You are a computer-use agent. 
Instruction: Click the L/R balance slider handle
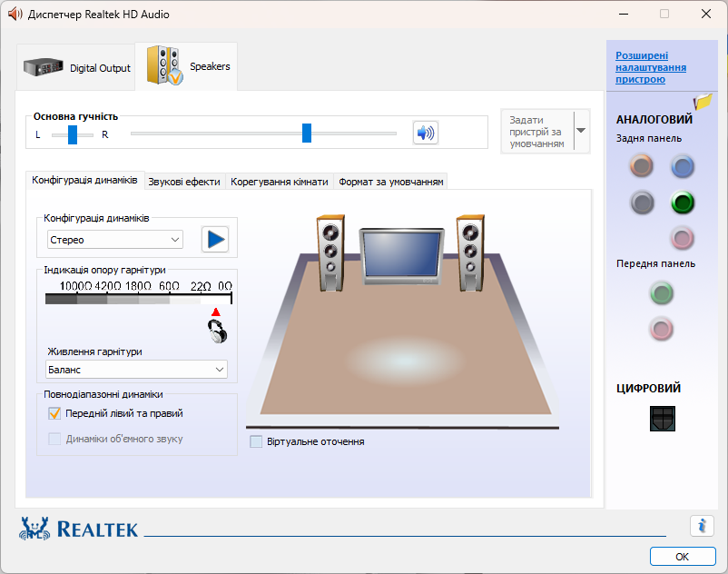73,134
